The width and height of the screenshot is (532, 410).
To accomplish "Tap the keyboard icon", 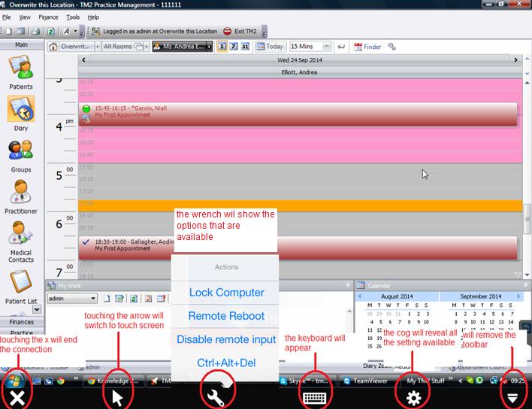I will tap(315, 398).
